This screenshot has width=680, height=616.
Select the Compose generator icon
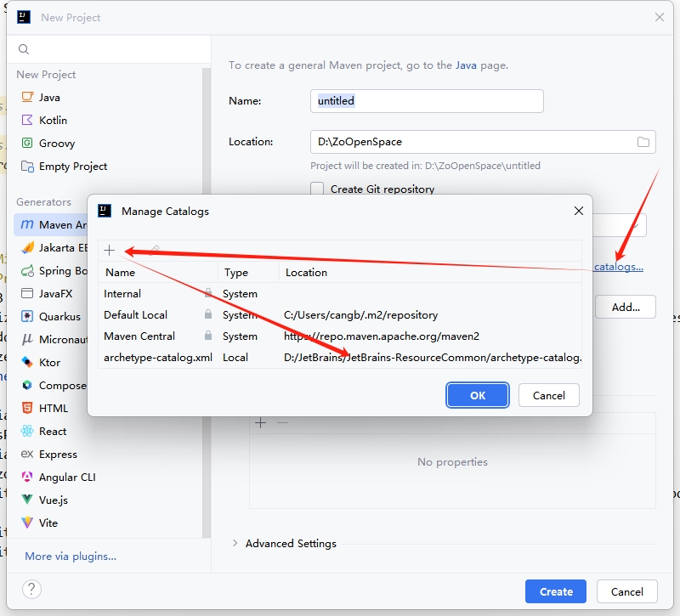point(27,385)
